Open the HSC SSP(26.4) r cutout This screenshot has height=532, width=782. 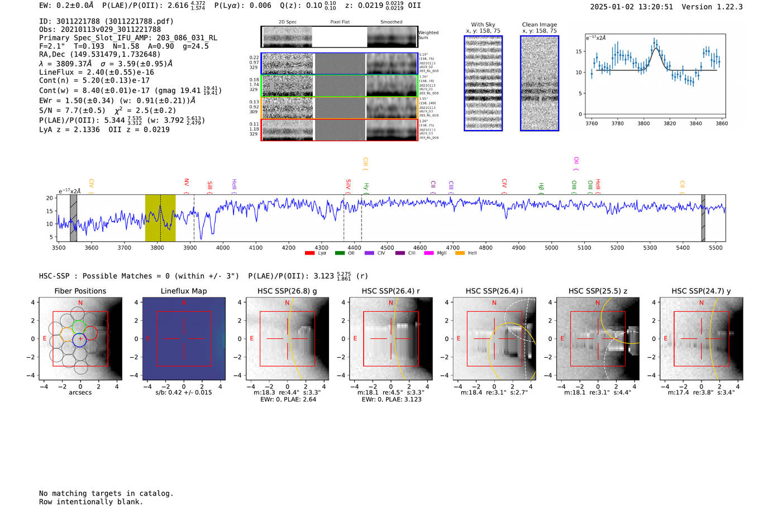point(391,339)
